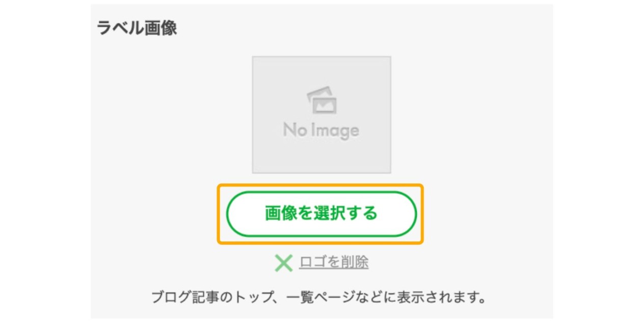Click the empty gray panel beside preview
Screen dimensions: 644x322
471,115
